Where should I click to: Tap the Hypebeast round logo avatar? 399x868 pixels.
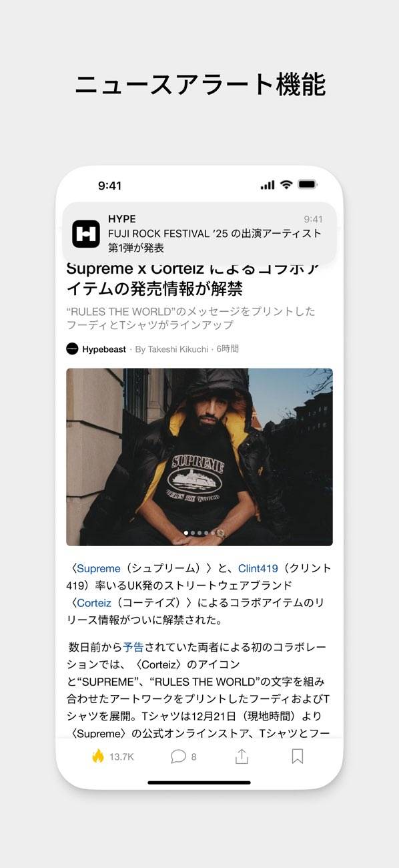[72, 349]
